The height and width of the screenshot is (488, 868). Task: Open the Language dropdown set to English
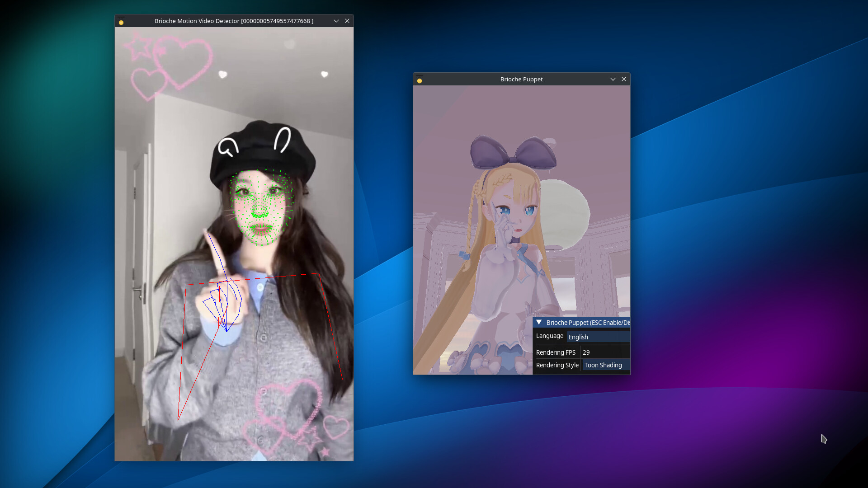click(598, 337)
